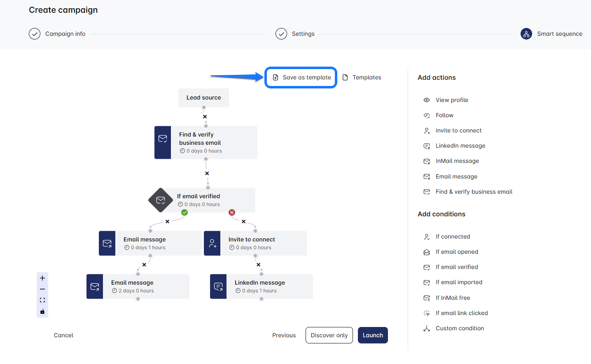The image size is (591, 364).
Task: Add the Follow action
Action: coord(444,115)
